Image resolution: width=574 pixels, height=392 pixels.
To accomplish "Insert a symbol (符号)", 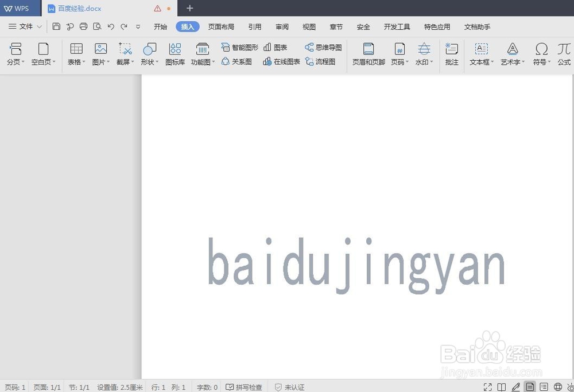I will pos(541,54).
